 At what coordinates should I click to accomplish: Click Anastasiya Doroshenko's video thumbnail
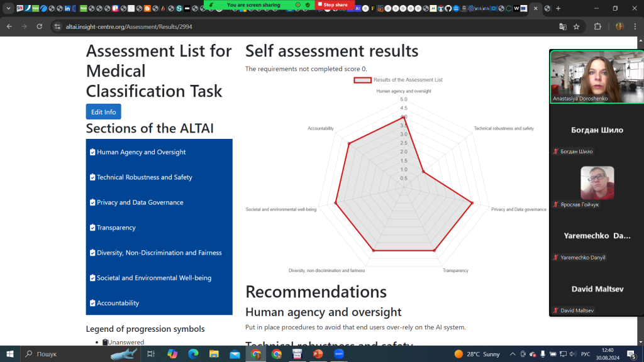point(596,76)
